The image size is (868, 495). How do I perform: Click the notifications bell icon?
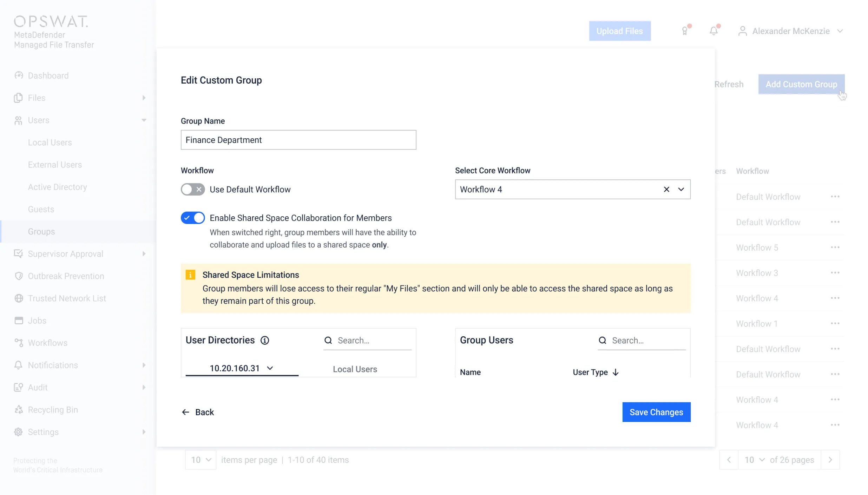pos(714,31)
